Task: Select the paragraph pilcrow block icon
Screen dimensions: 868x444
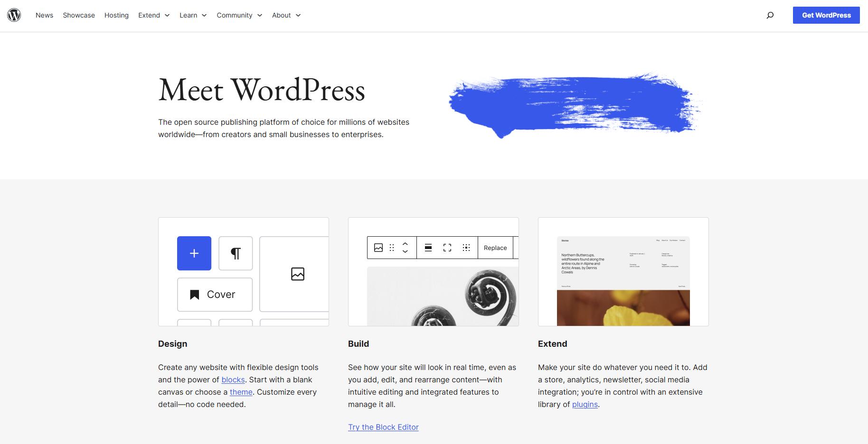Action: click(236, 253)
